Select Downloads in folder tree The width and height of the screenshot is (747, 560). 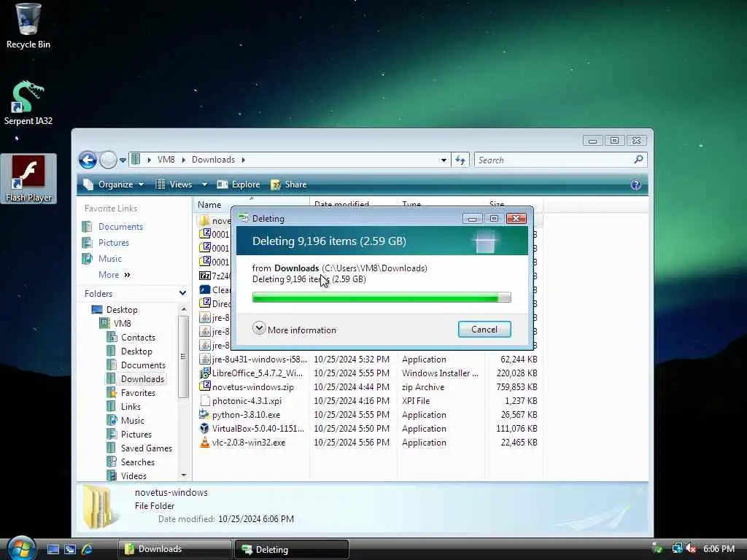coord(136,379)
